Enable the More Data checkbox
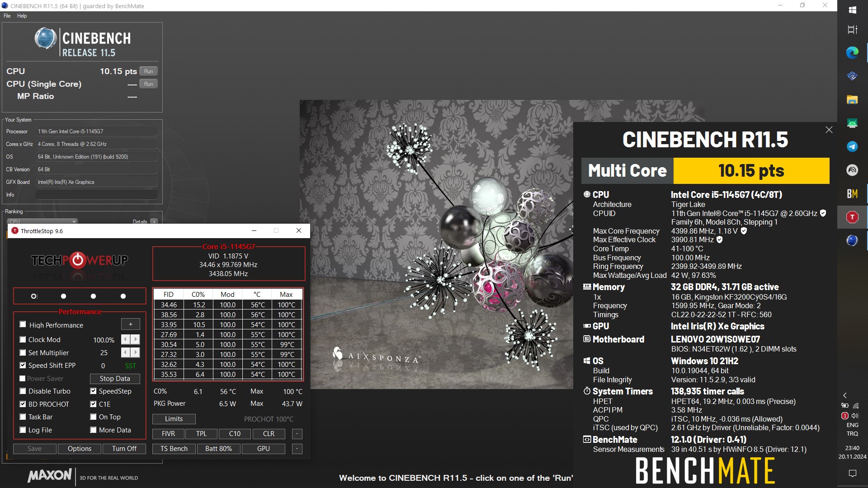 (93, 430)
